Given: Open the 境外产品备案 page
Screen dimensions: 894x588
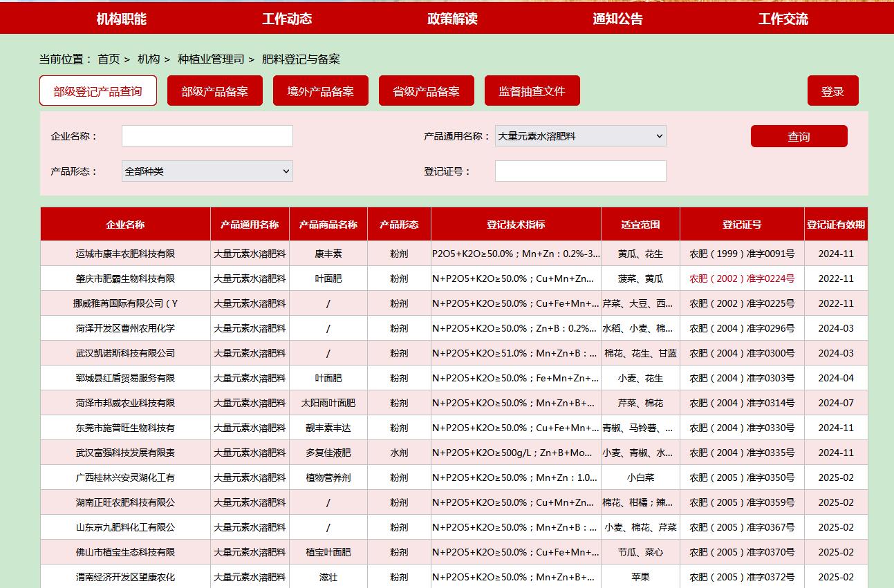Looking at the screenshot, I should (320, 90).
